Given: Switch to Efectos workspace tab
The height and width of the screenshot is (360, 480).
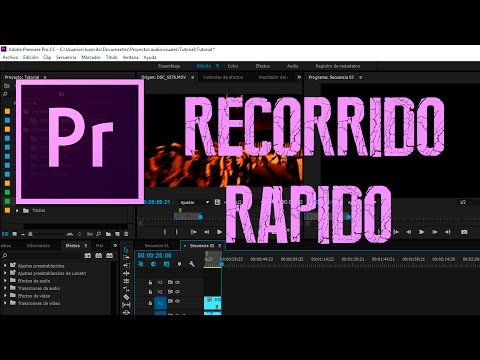Looking at the screenshot, I should (x=263, y=66).
